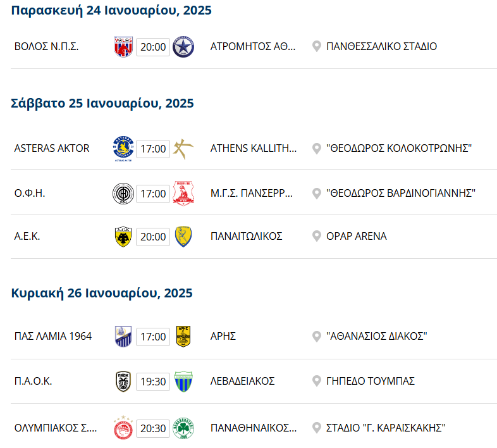Click the Panathinaikos green shamrock crest
Screen dimensions: 497x448
tap(183, 428)
